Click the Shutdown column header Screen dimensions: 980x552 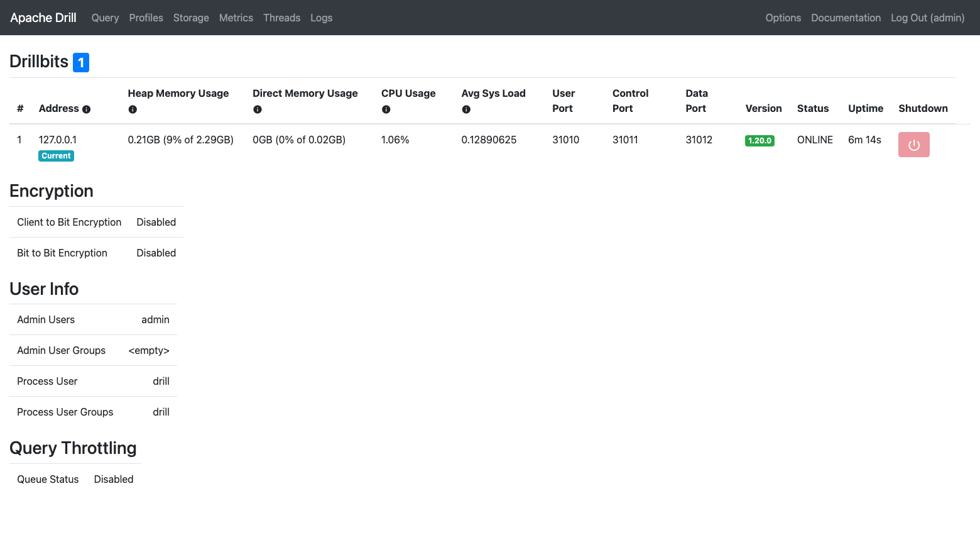click(x=923, y=108)
